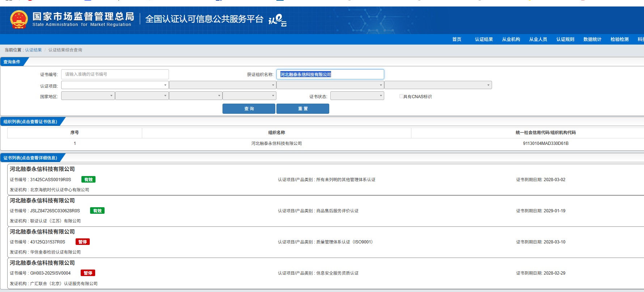Screen dimensions: 644x292
Task: Select the 检验检测 menu item
Action: pyautogui.click(x=619, y=39)
